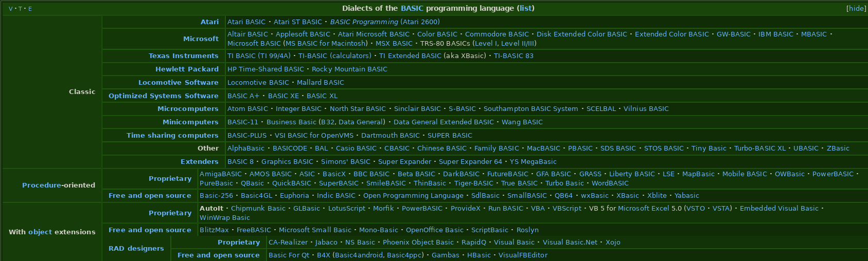Open the Texas Instruments heading link

pos(184,55)
